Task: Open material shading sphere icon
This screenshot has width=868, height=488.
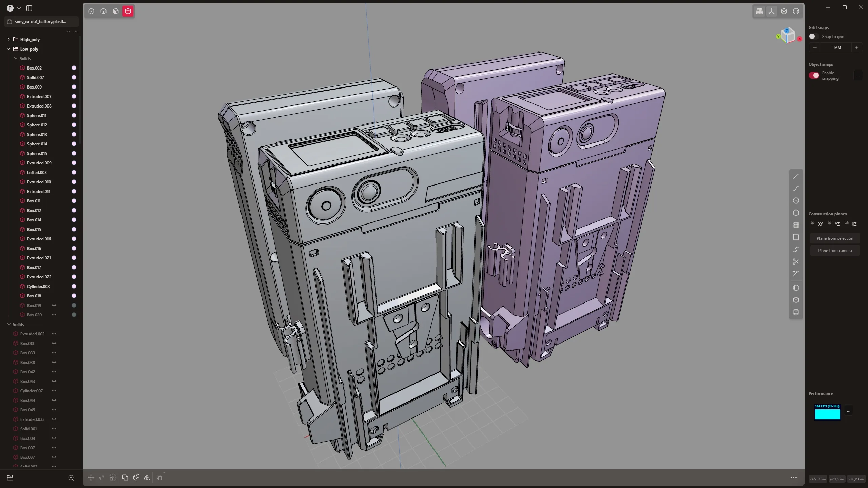Action: 796,11
